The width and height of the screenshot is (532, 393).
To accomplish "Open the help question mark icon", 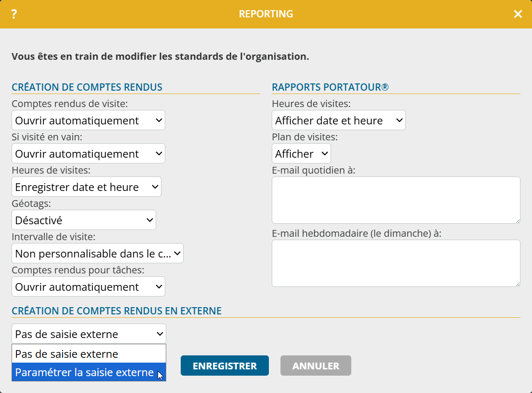I will (x=14, y=14).
